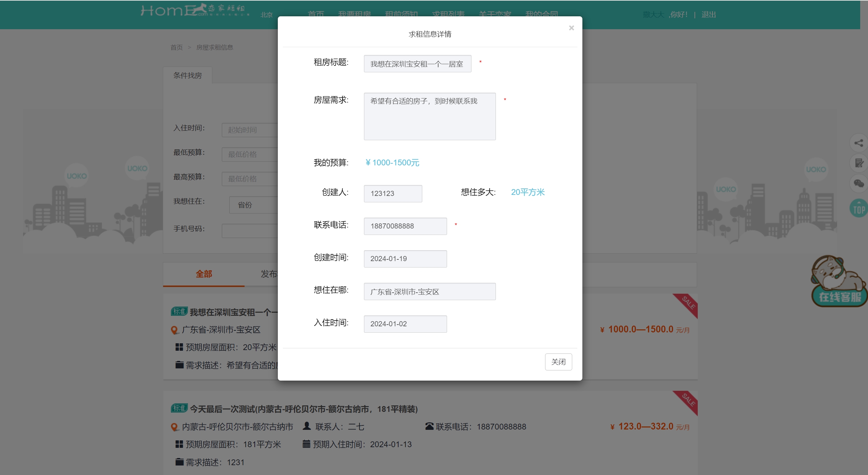Click the TOP back-to-top button
The height and width of the screenshot is (475, 868).
[x=859, y=208]
